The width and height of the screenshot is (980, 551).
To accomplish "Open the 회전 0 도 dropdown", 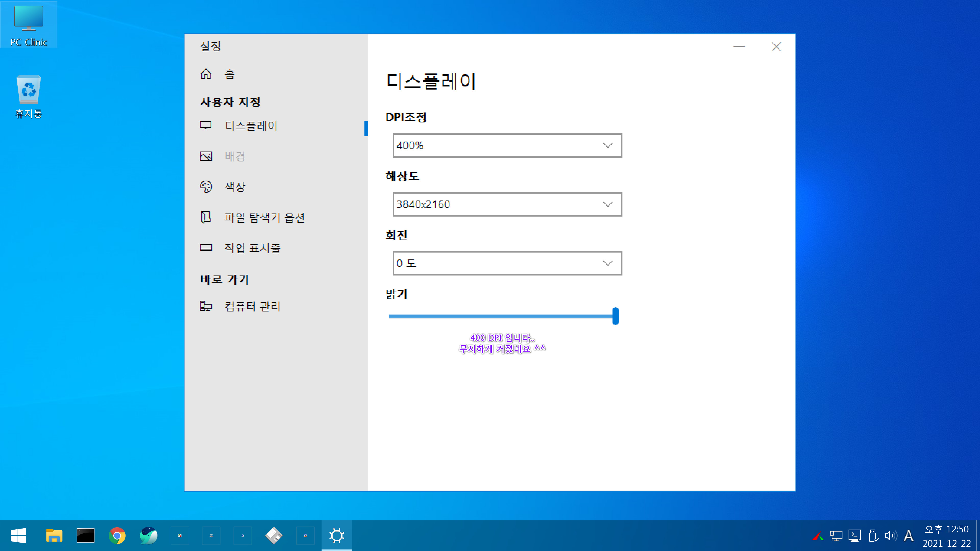I will click(x=508, y=263).
